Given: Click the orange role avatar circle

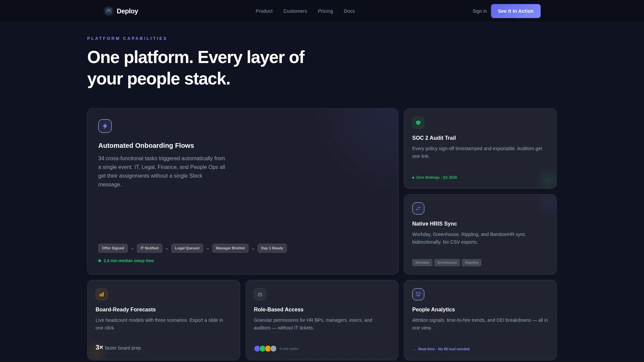Looking at the screenshot, I should [x=268, y=349].
